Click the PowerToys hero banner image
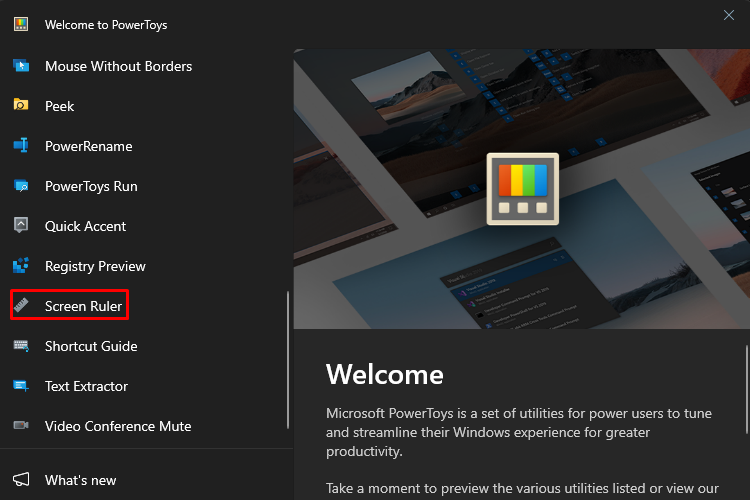750x500 pixels. (522, 189)
